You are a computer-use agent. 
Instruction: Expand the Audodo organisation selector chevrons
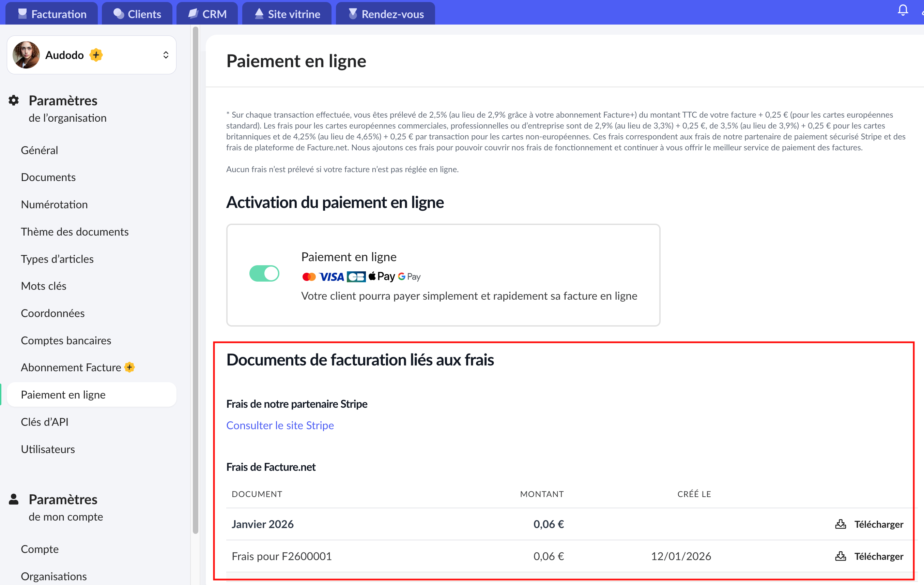click(x=166, y=55)
